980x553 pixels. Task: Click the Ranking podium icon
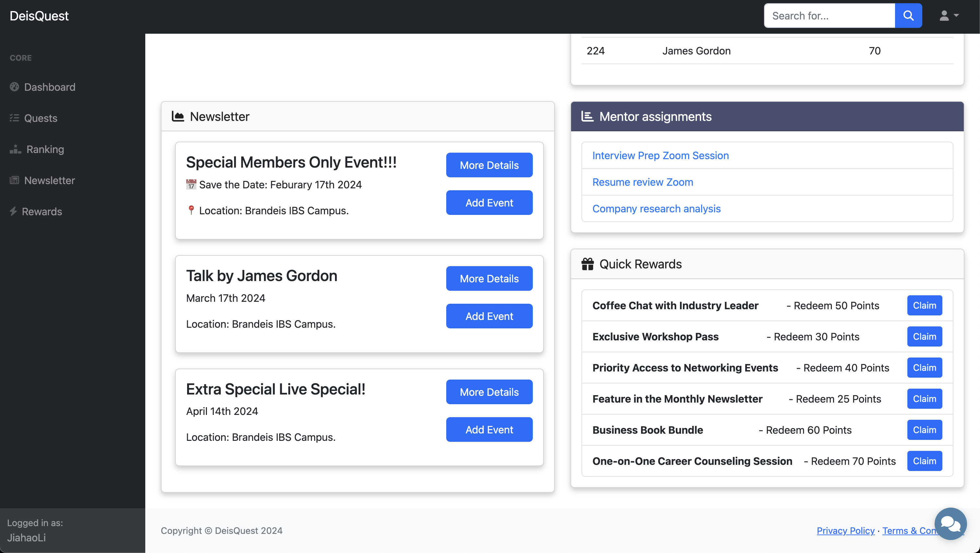(15, 149)
